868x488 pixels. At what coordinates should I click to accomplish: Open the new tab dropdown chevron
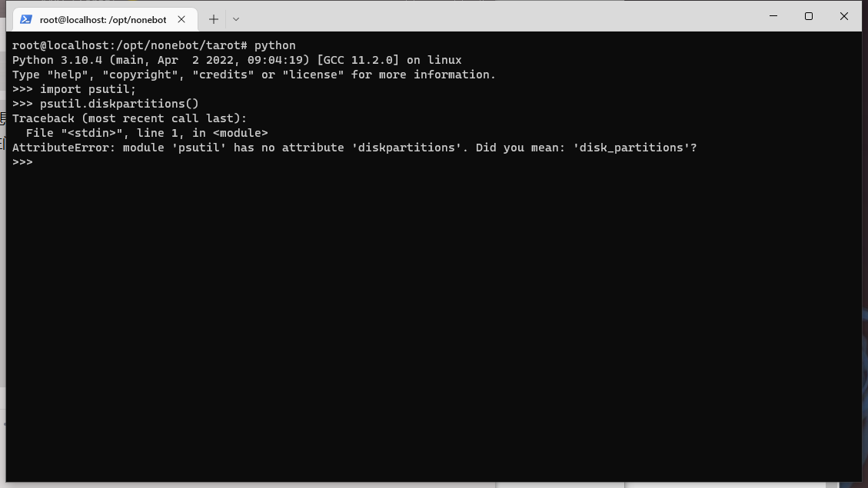point(235,19)
